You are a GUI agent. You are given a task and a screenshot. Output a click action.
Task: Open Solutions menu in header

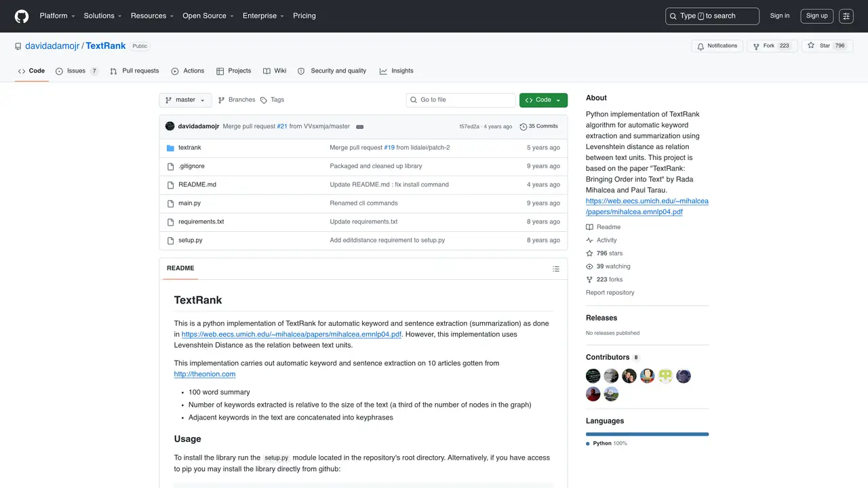pos(102,16)
